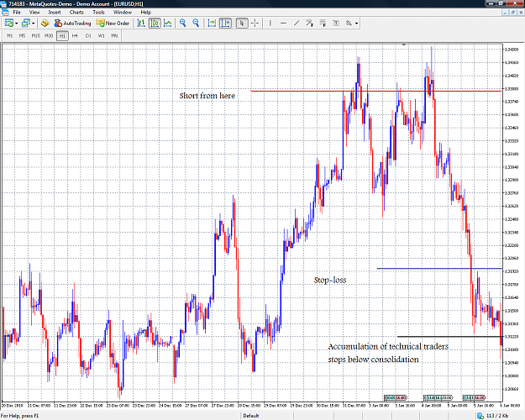Click the New Order button
Viewport: 525px width, 420px height.
113,24
